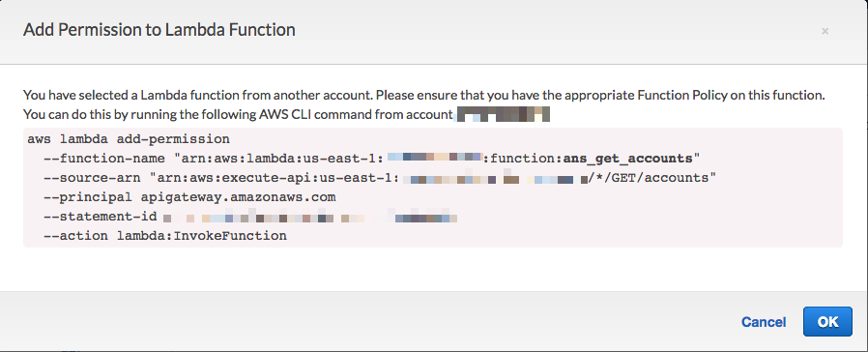Screen dimensions: 868x352
Task: Confirm the dialog with the OK button
Action: 827,322
